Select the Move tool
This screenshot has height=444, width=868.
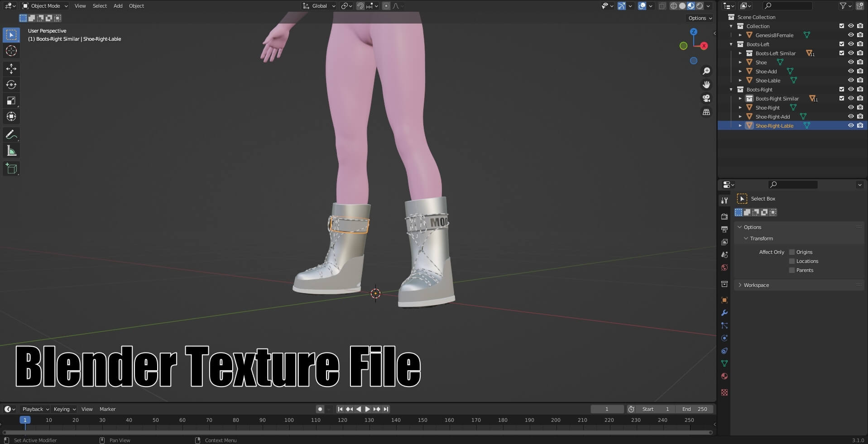[11, 69]
